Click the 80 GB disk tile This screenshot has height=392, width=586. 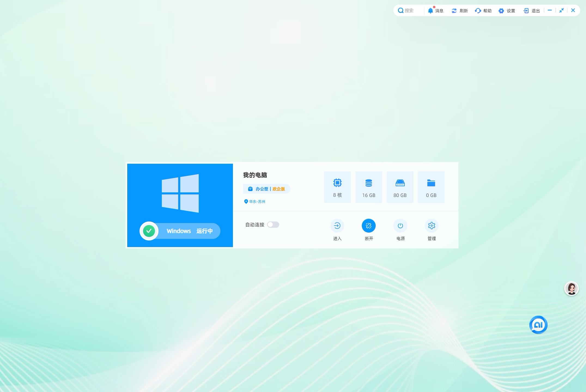400,187
